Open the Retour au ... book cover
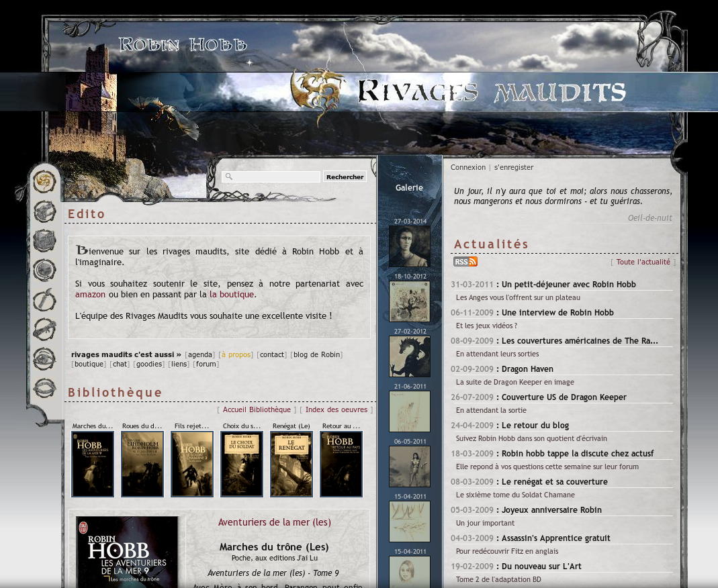718x588 pixels. click(341, 464)
